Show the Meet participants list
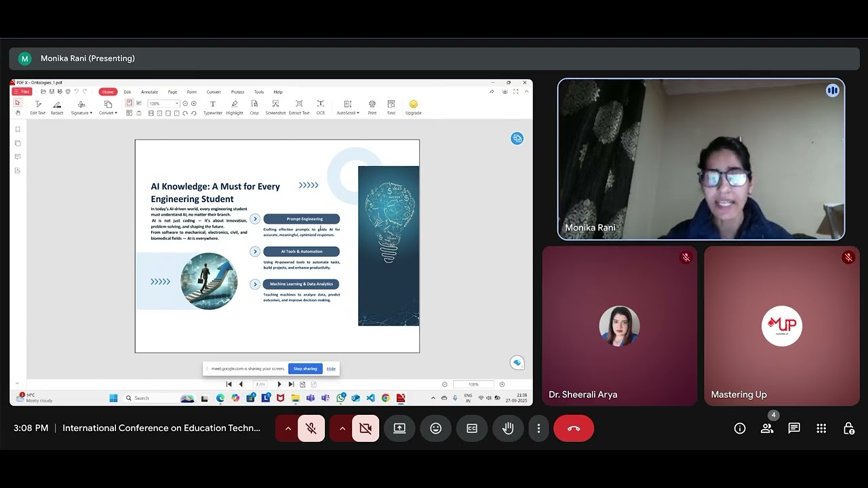This screenshot has width=868, height=488. point(767,428)
